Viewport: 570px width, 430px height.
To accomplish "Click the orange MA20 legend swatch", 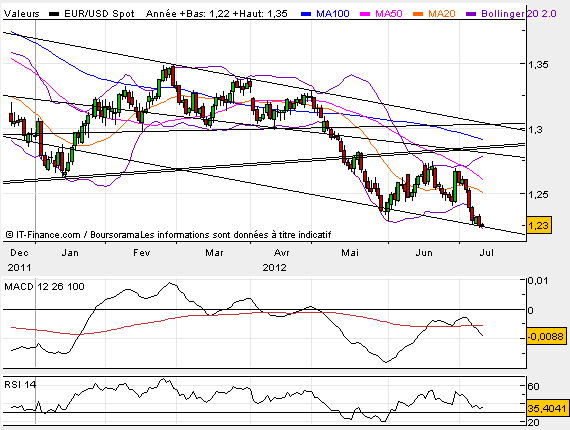I will coord(418,14).
